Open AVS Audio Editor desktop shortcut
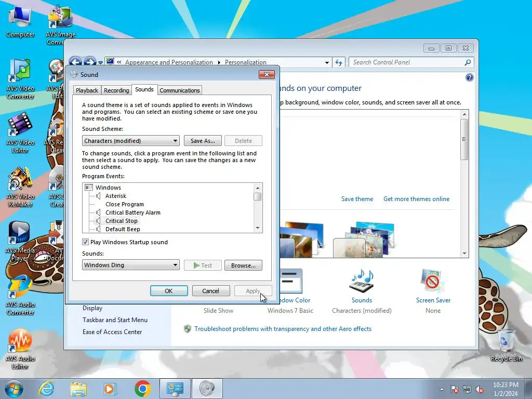This screenshot has height=399, width=532. [20, 349]
